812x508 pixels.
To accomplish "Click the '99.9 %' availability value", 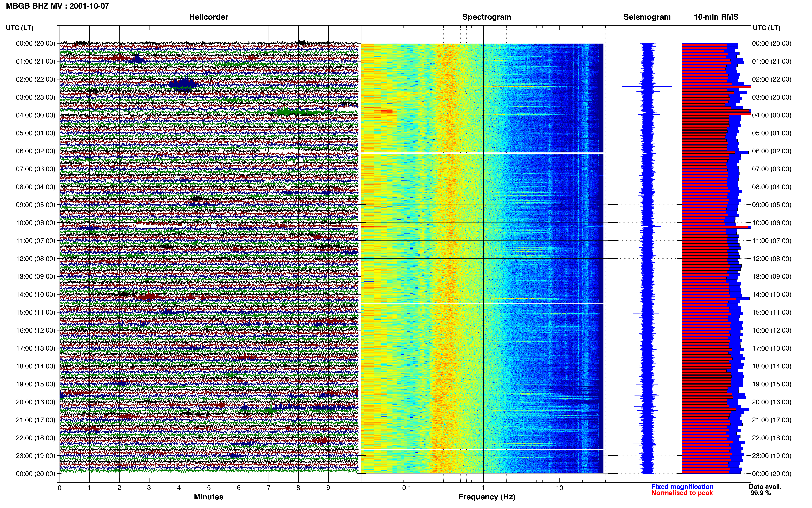I will tap(761, 493).
